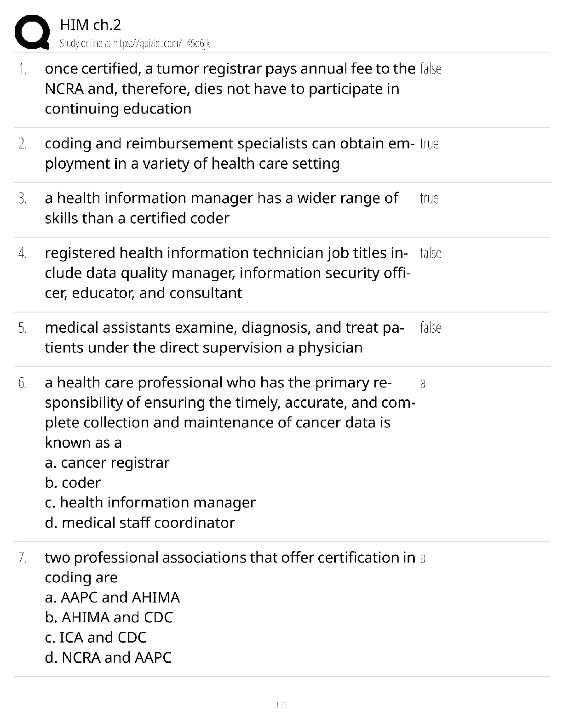Click the 'false' answer for question 5
The width and height of the screenshot is (563, 728).
pyautogui.click(x=431, y=328)
